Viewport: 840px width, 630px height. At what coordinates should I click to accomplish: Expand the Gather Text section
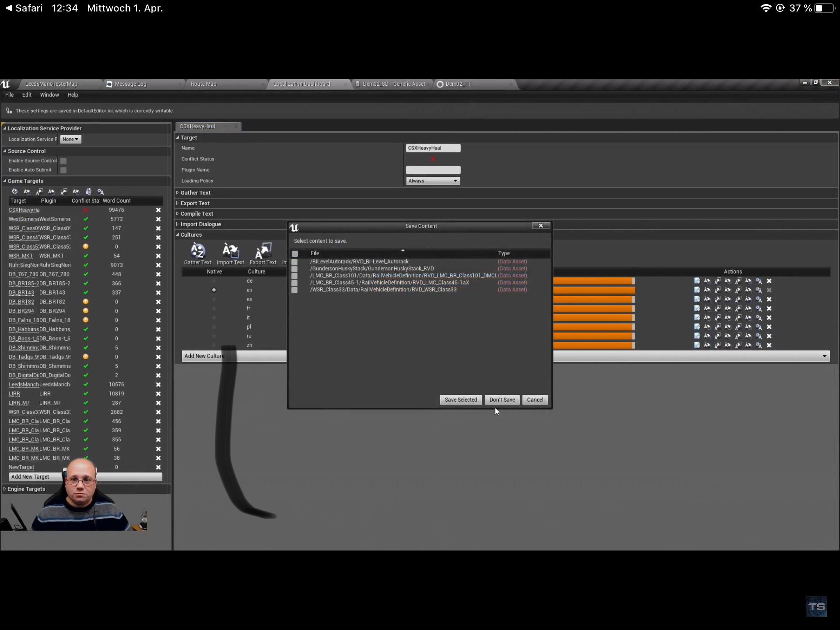pos(195,193)
